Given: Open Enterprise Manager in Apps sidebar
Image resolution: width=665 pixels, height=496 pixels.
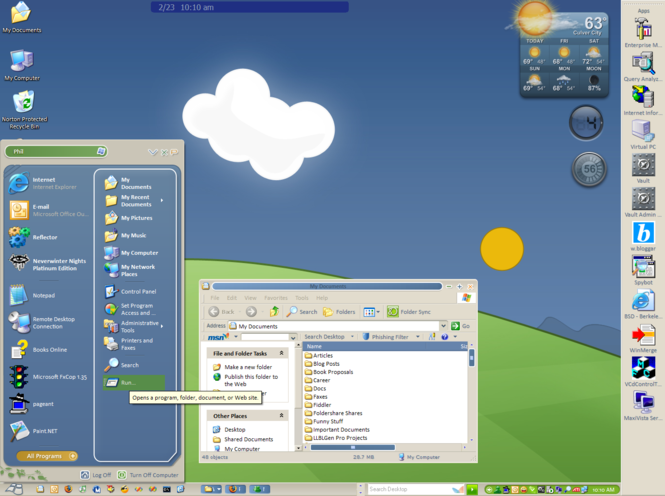Looking at the screenshot, I should pos(643,32).
